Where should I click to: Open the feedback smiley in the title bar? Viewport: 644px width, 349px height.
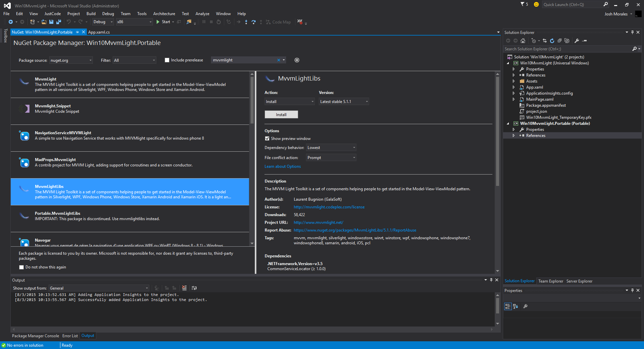point(536,5)
